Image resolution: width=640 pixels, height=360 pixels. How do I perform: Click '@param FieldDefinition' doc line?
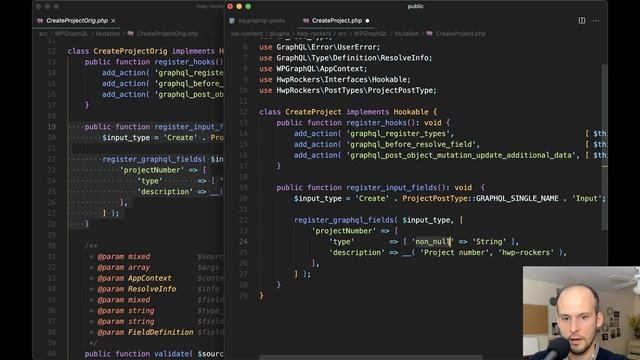coord(145,332)
